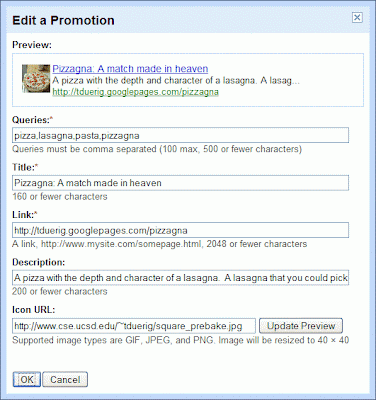Click the Edit a Promotion dialog title

click(x=63, y=20)
